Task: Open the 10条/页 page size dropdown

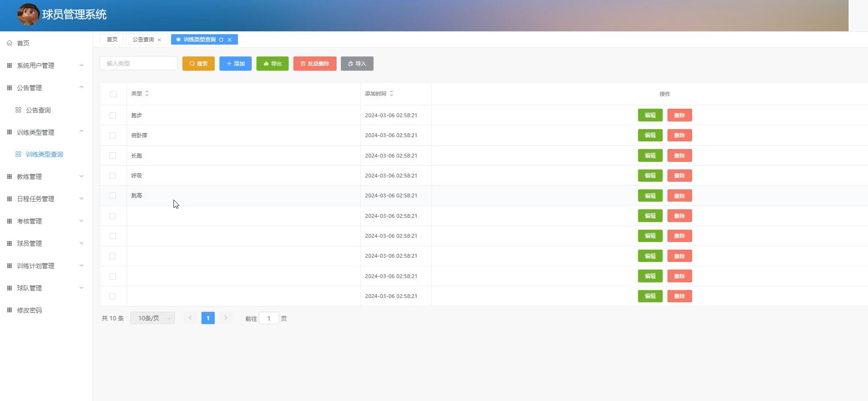Action: (153, 318)
